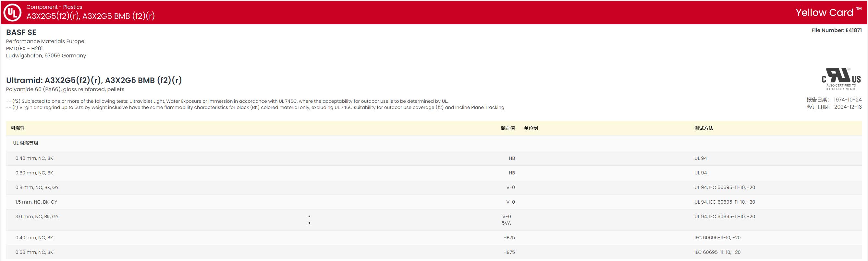
Task: Click the Component - Plastics header label
Action: pos(54,7)
